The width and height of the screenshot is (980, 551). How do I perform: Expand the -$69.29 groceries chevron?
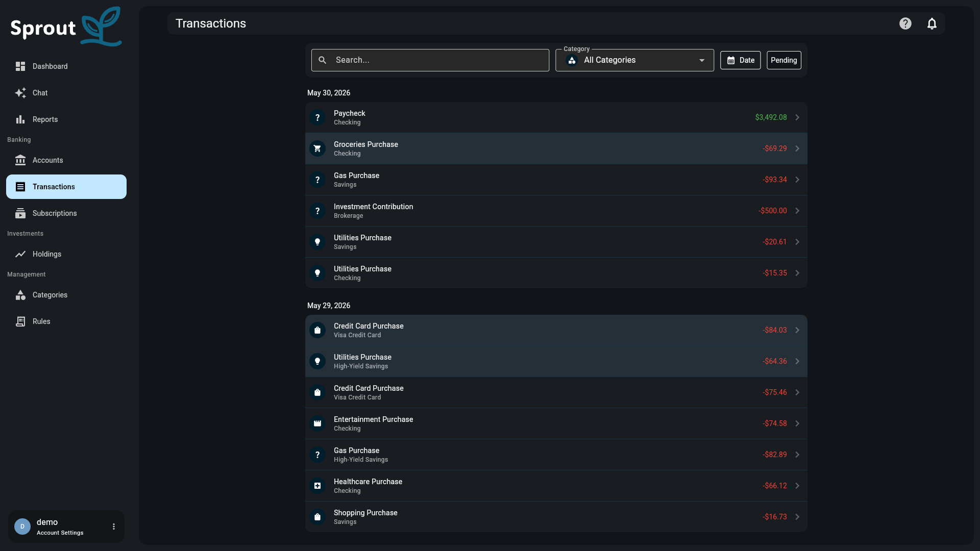797,148
